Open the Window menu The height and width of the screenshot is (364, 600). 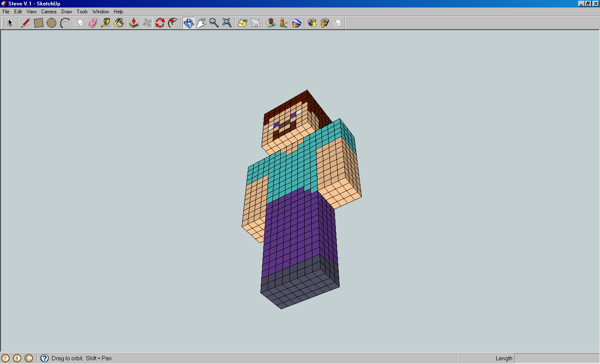coord(100,11)
